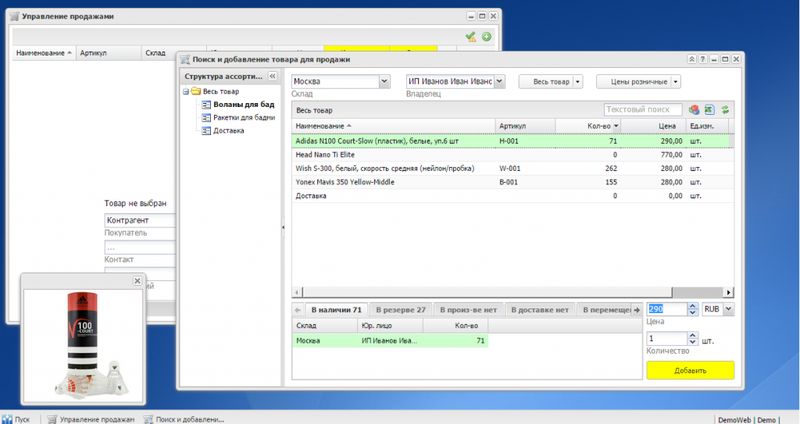Screen dimensions: 800x424
Task: Decrease the Количество spinner value
Action: [692, 342]
